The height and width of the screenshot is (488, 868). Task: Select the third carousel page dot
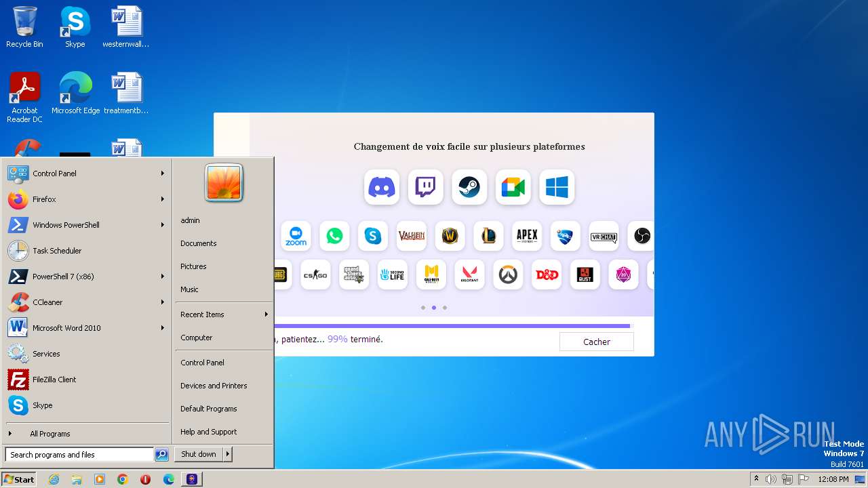click(x=445, y=308)
